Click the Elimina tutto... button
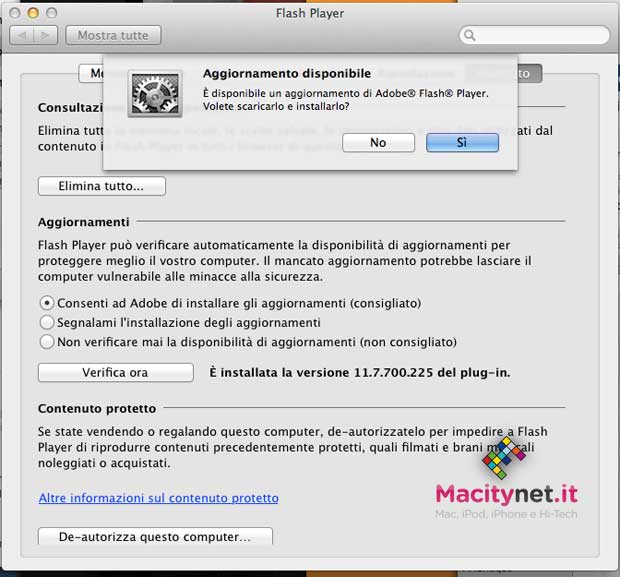Image resolution: width=620 pixels, height=577 pixels. [x=102, y=186]
